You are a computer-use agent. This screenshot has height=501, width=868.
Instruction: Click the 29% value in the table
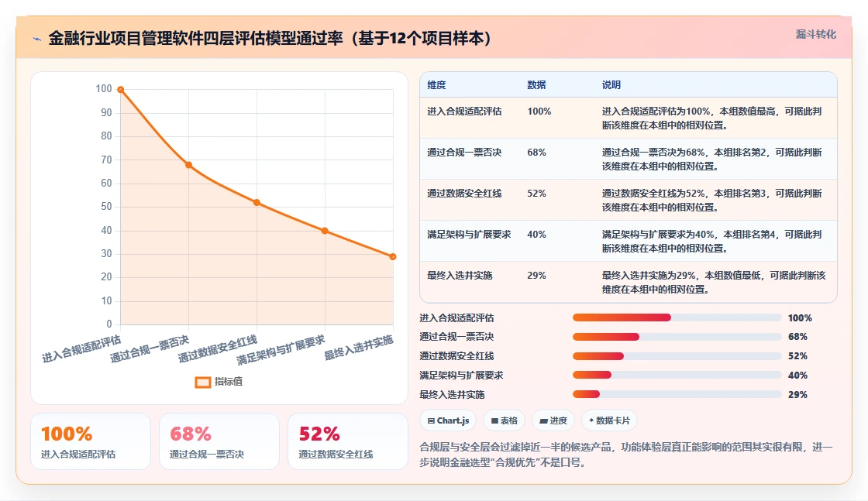click(x=536, y=276)
